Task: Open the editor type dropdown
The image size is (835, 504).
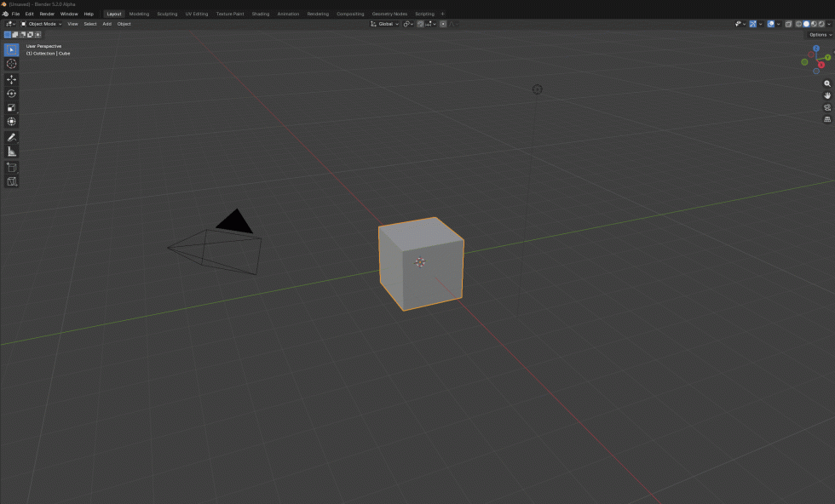Action: pos(10,24)
